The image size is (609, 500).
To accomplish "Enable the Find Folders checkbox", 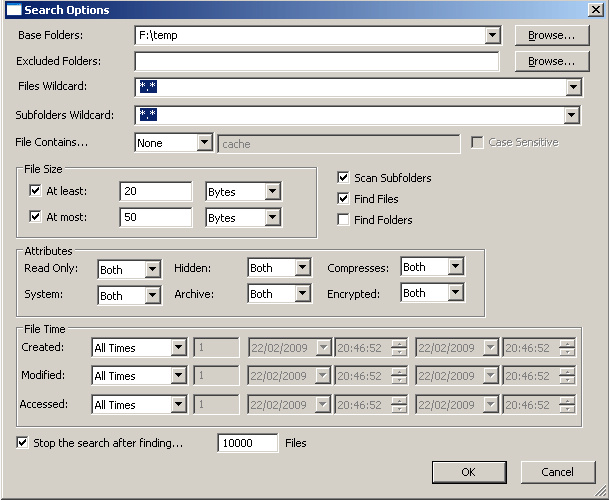I will click(x=343, y=220).
